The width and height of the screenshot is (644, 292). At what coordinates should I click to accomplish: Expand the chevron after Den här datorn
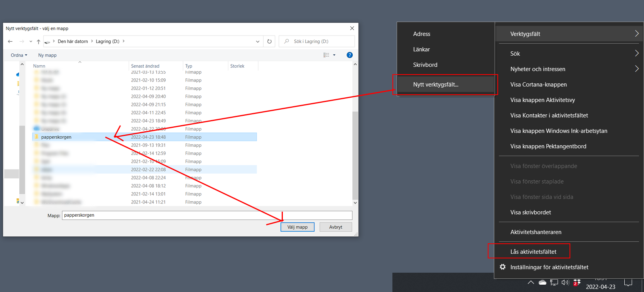(x=92, y=41)
